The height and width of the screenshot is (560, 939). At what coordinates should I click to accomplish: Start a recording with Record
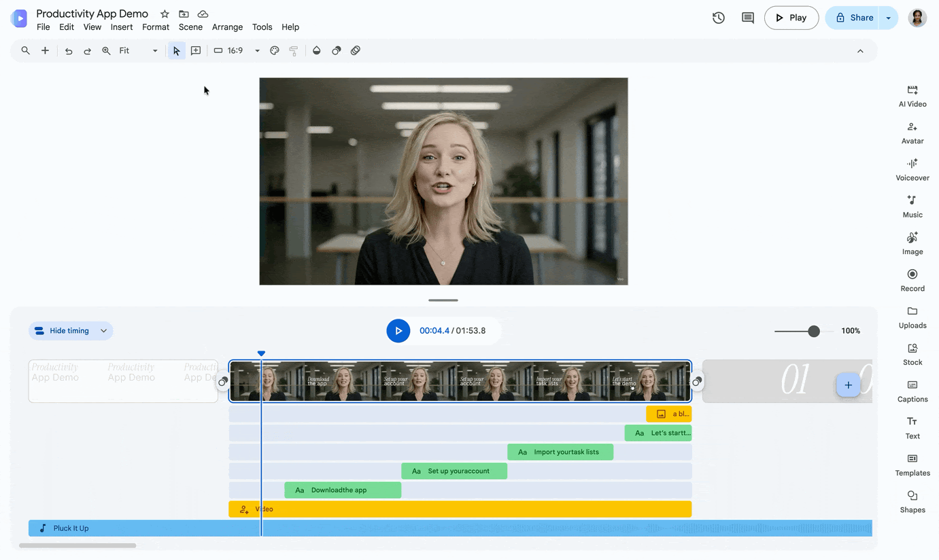(x=912, y=281)
